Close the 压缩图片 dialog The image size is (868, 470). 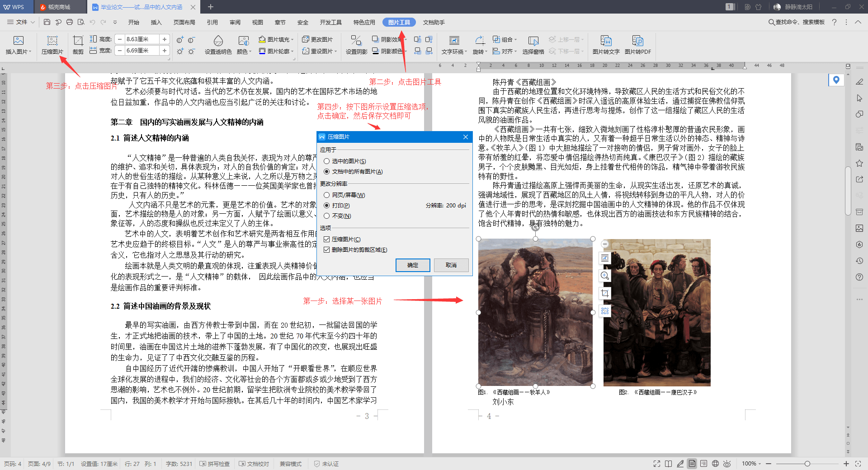pos(466,137)
